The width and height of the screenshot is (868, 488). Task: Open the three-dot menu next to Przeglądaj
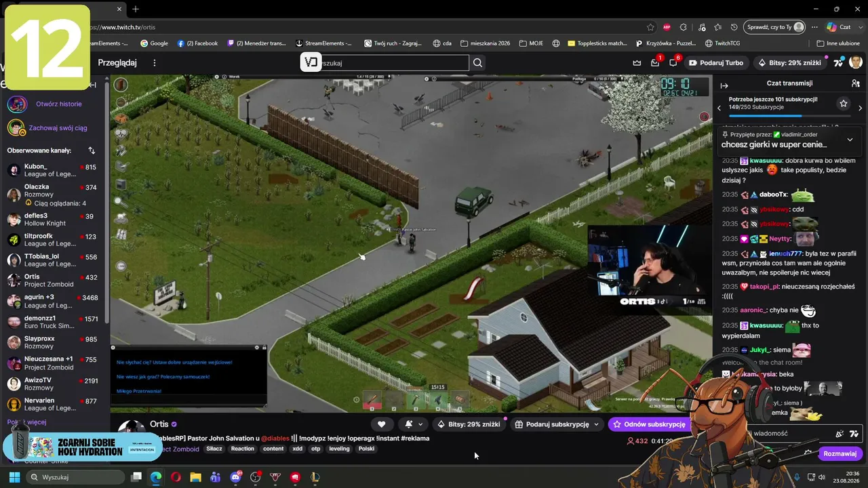(x=155, y=63)
